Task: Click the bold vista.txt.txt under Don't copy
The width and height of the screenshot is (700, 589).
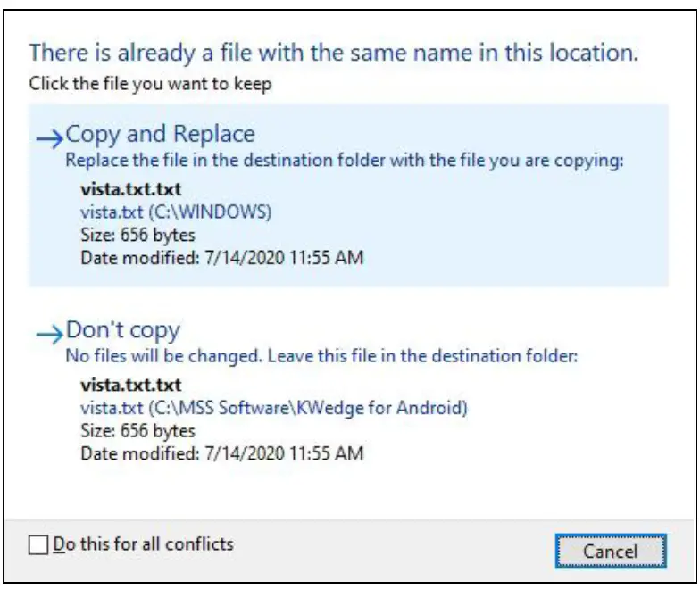Action: (x=130, y=386)
